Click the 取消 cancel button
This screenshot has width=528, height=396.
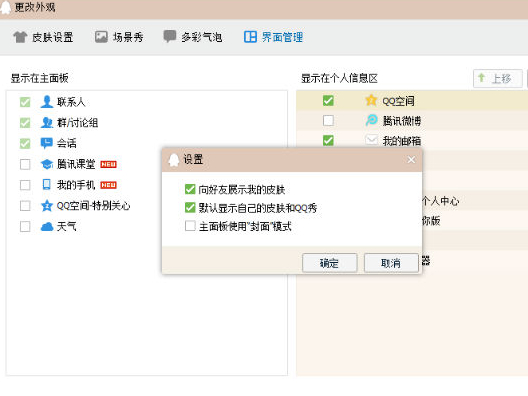pos(391,263)
